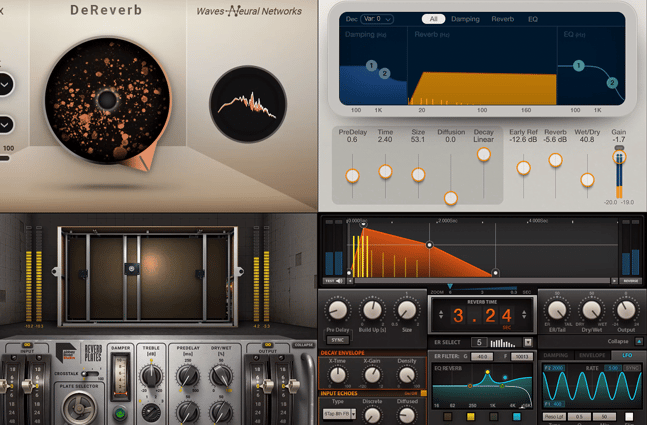647x425 pixels.
Task: Click the X-Gain knob
Action: click(x=372, y=375)
